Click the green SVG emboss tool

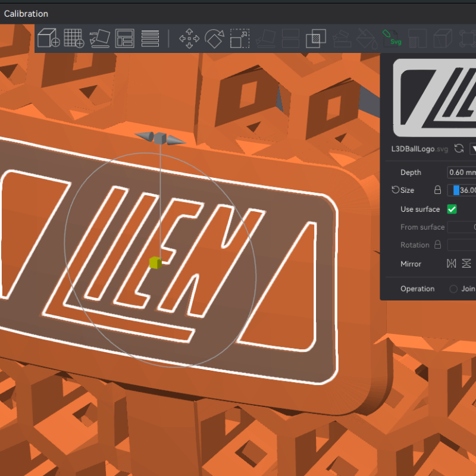[x=393, y=39]
